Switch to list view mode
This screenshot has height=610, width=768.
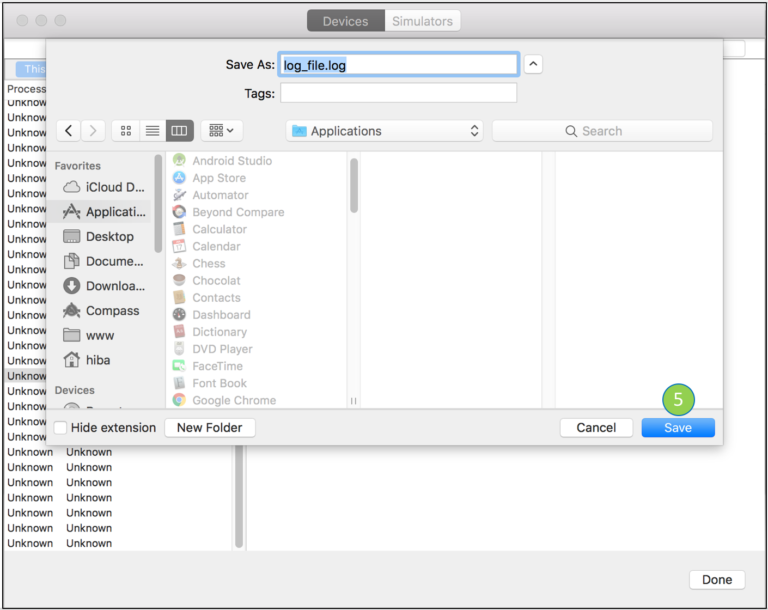pos(152,131)
